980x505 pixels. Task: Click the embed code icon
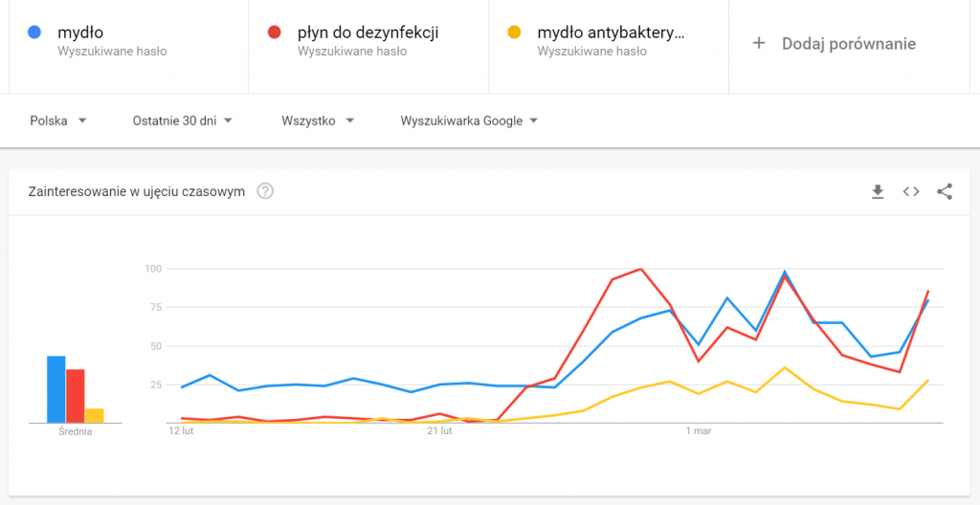pos(911,191)
